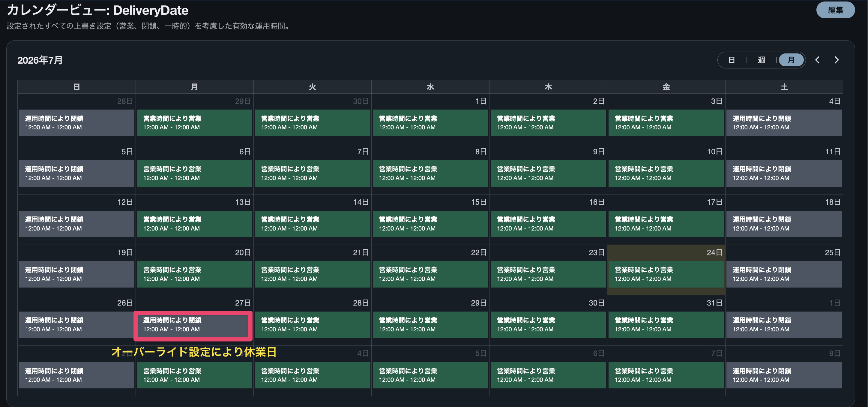Select the 月 (month) view toggle
868x407 pixels.
pos(791,60)
